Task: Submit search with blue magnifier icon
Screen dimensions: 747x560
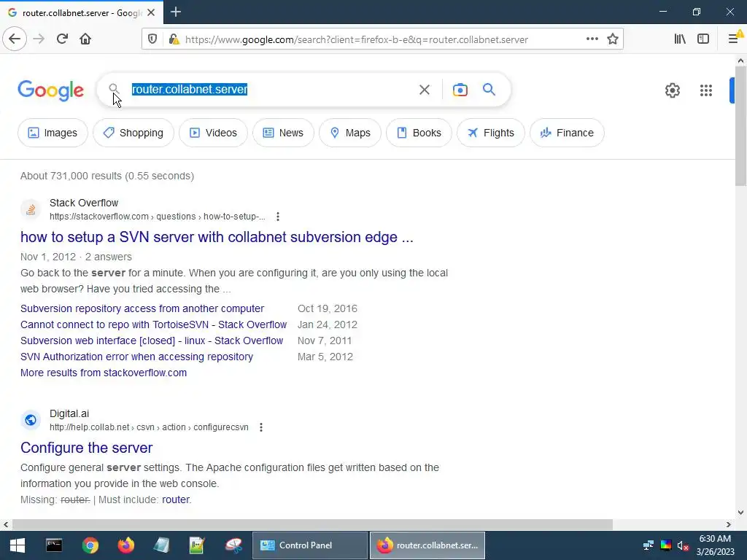Action: tap(489, 89)
